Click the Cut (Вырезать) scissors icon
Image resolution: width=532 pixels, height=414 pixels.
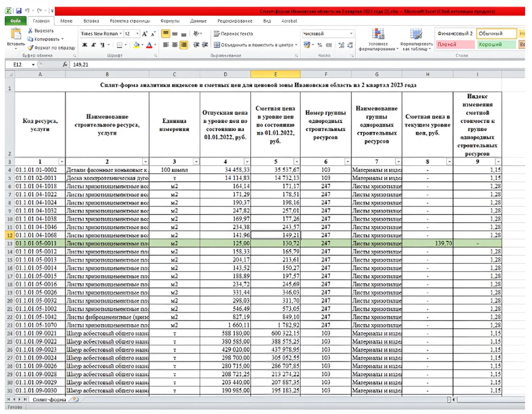30,31
